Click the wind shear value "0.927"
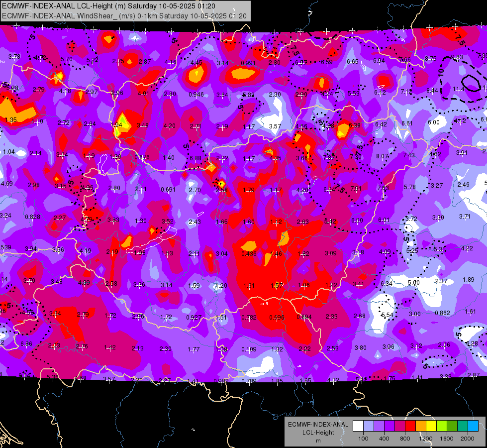 point(194,318)
